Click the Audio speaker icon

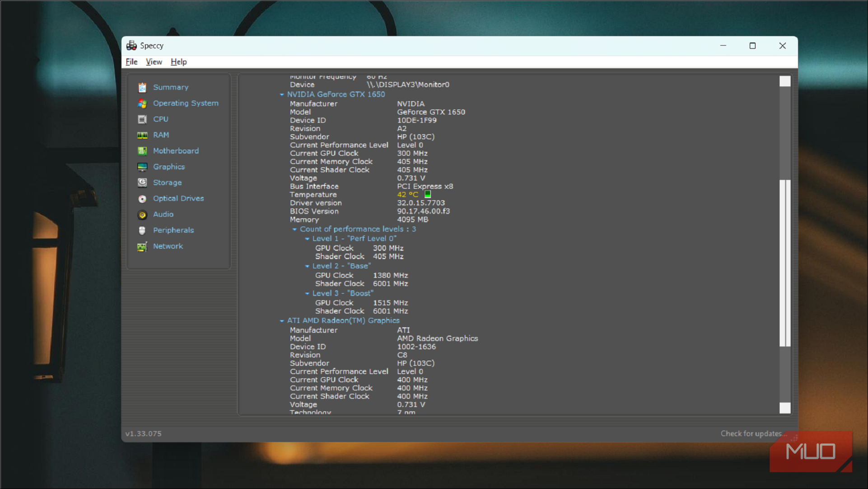142,215
